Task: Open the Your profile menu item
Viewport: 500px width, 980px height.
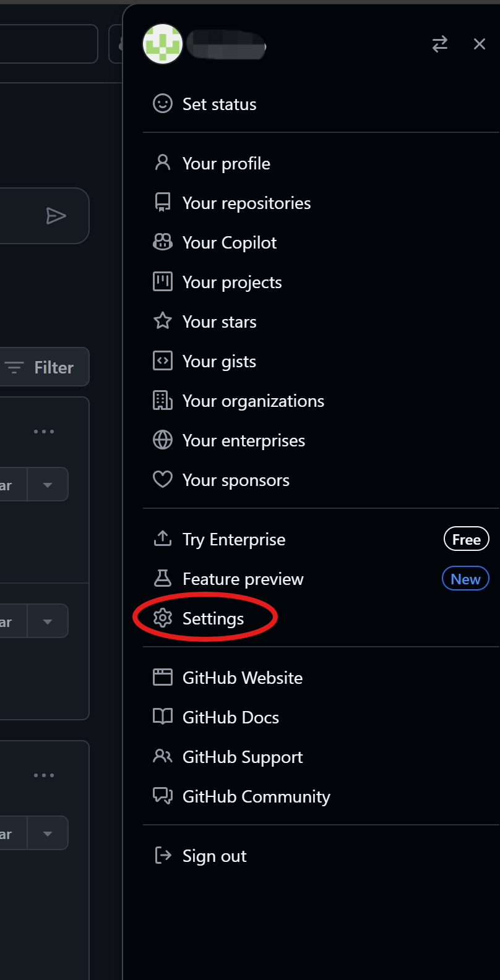Action: (226, 163)
